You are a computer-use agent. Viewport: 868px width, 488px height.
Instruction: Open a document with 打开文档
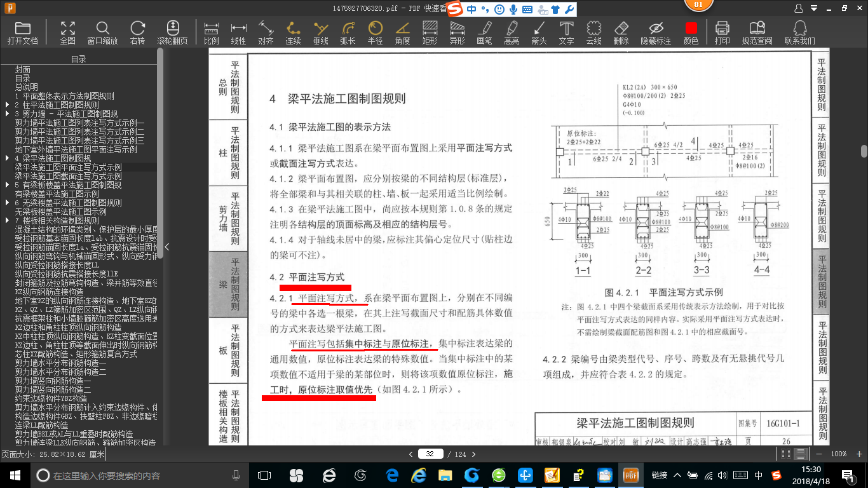point(23,33)
